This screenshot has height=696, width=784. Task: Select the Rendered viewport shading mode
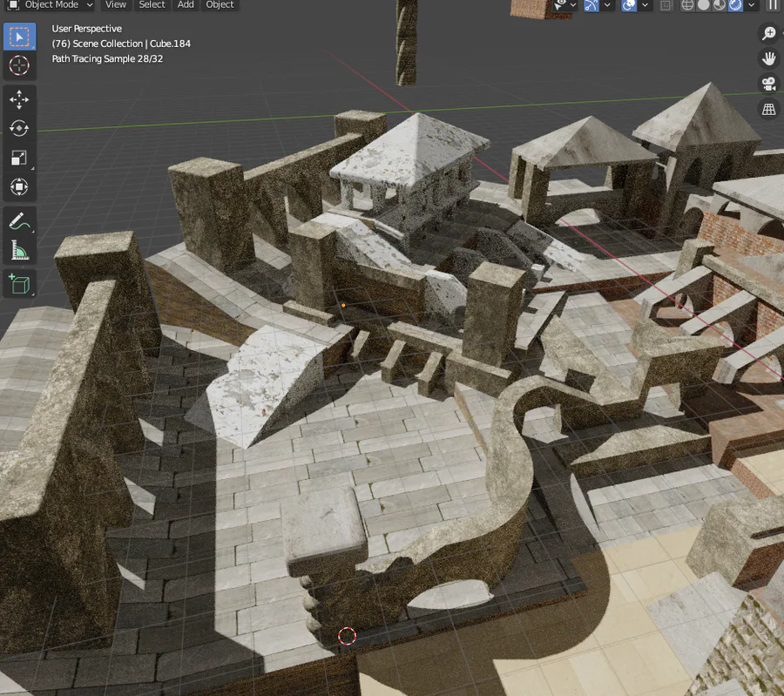[x=735, y=5]
